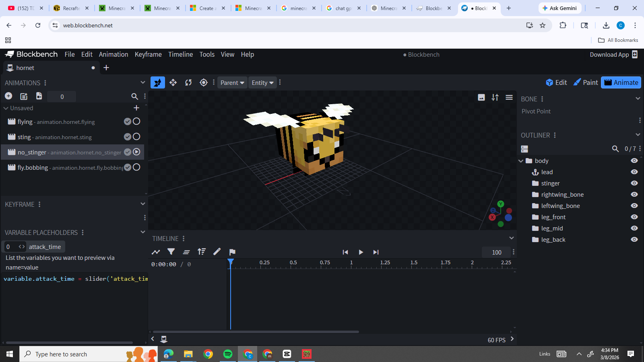Open the Keyframe menu

click(148, 54)
